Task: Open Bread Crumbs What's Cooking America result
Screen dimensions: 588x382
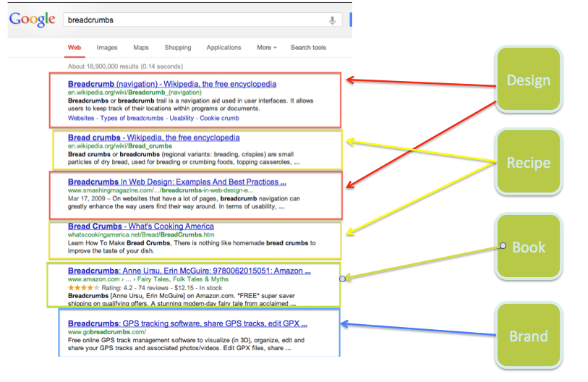Action: click(141, 226)
